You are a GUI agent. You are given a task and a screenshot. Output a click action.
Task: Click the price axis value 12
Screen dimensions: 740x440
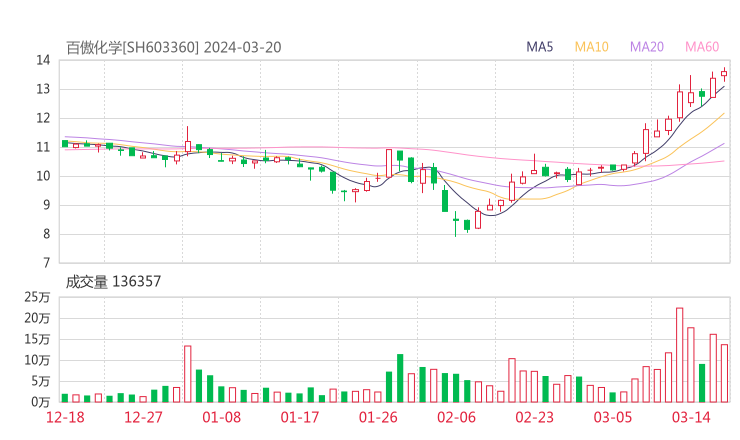tap(43, 118)
